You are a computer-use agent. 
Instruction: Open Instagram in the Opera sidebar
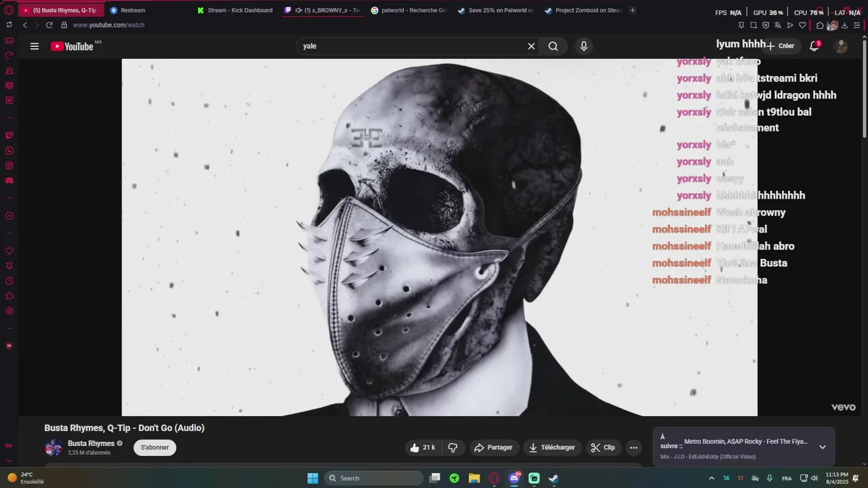point(9,165)
